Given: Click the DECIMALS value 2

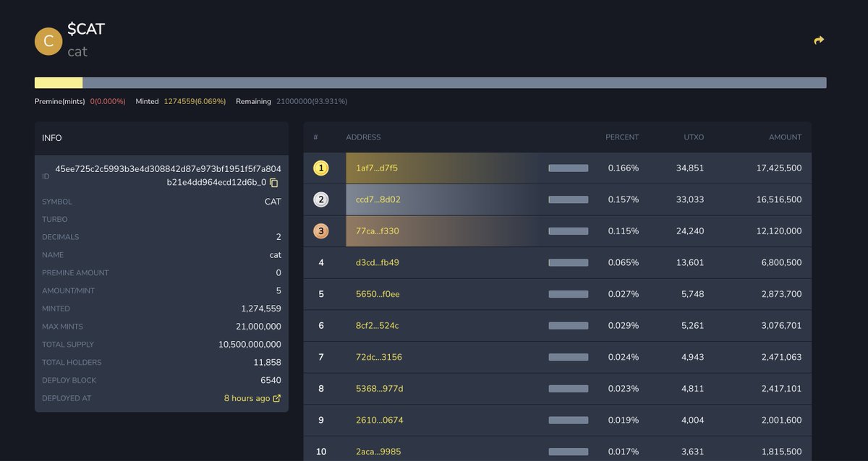Looking at the screenshot, I should (278, 237).
